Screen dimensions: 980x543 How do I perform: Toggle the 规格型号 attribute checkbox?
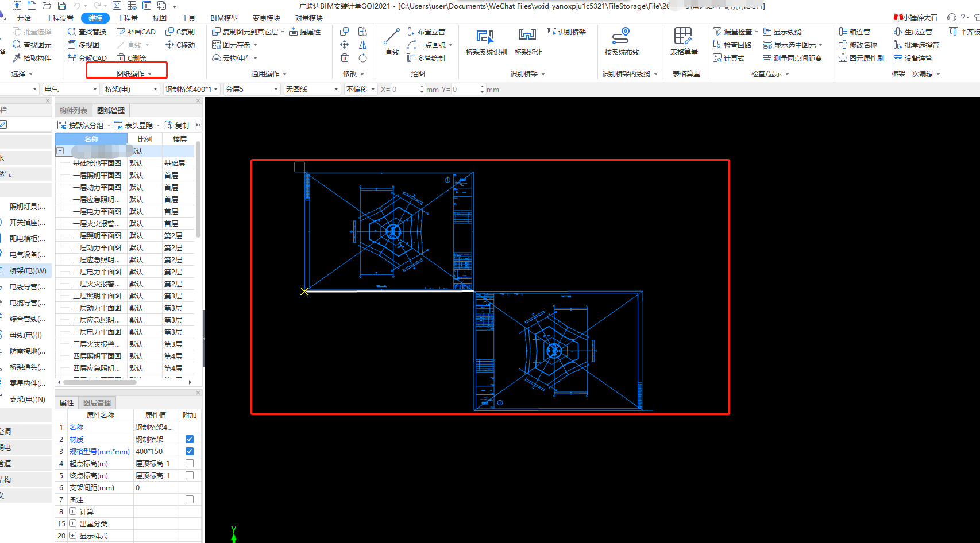coord(190,451)
